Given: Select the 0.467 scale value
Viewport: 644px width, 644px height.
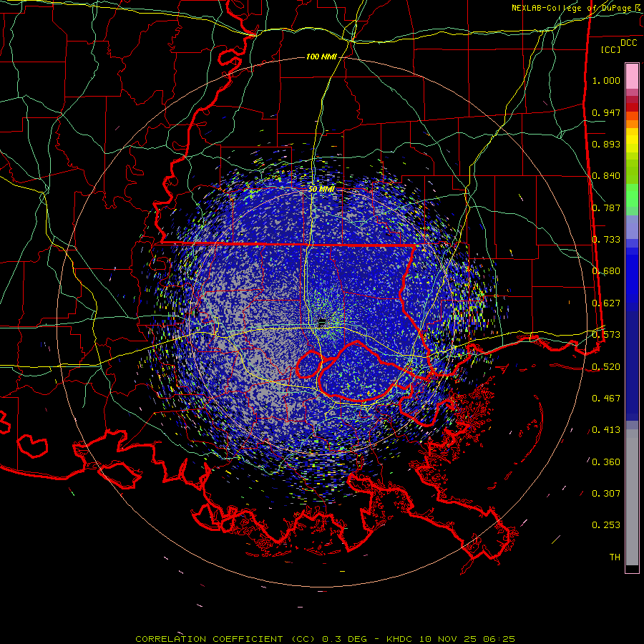Looking at the screenshot, I should tap(606, 399).
